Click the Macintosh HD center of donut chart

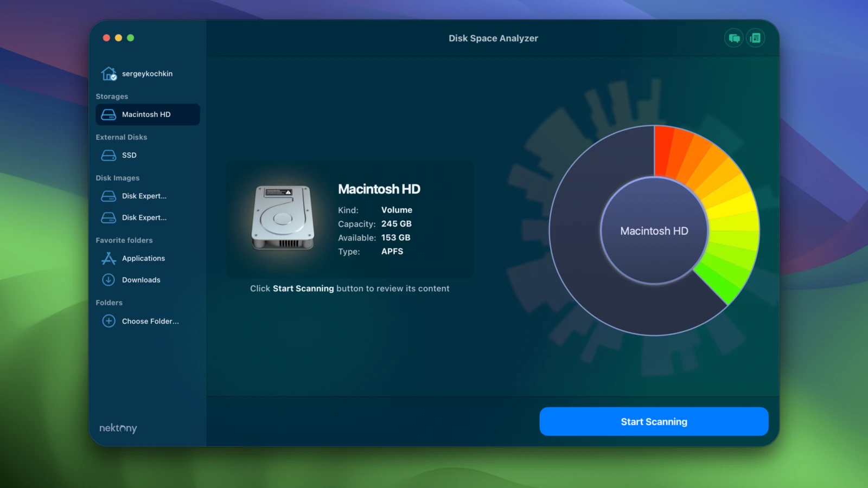(654, 231)
